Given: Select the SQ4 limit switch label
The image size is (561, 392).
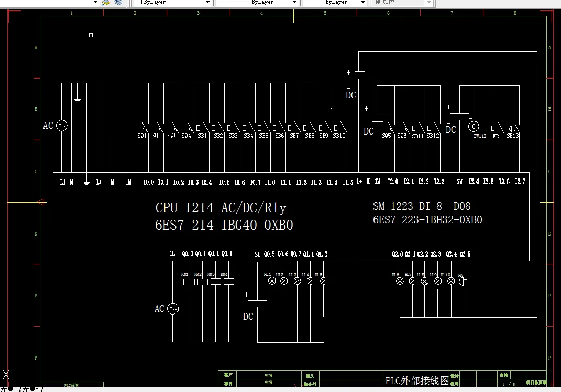Looking at the screenshot, I should tap(186, 136).
